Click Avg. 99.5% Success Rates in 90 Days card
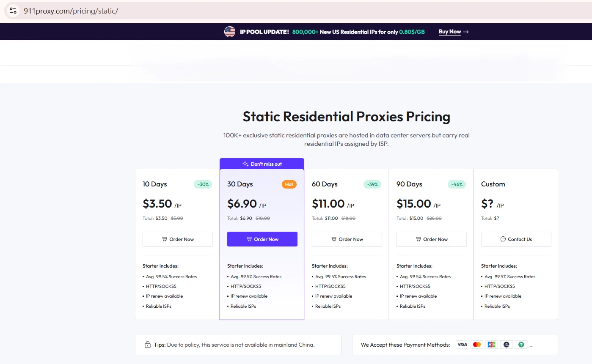Screen dimensions: 592x364 click(425, 276)
